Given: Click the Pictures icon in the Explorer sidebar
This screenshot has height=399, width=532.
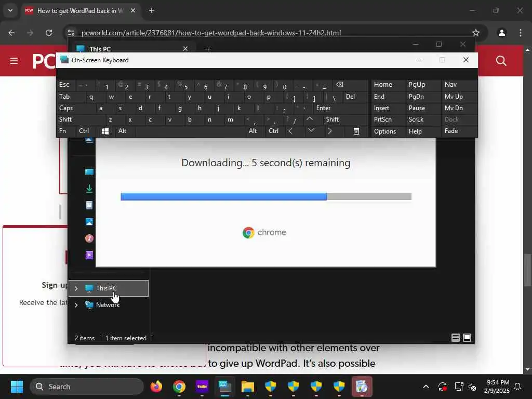Looking at the screenshot, I should point(89,222).
